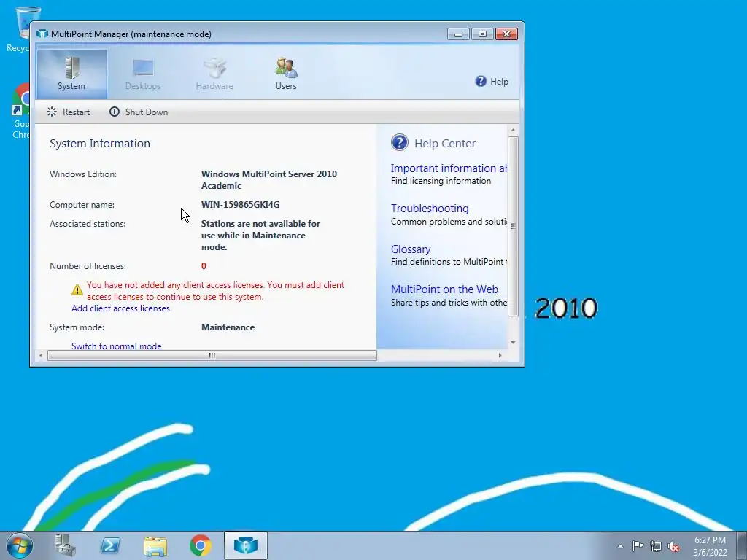Open the Windows Start menu
Screen dimensions: 747x560
click(19, 545)
